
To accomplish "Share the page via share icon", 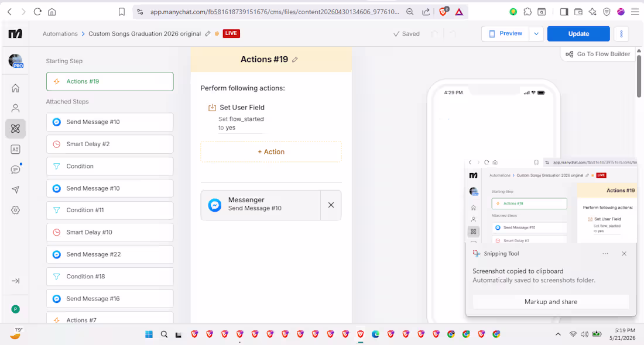I will coord(426,12).
